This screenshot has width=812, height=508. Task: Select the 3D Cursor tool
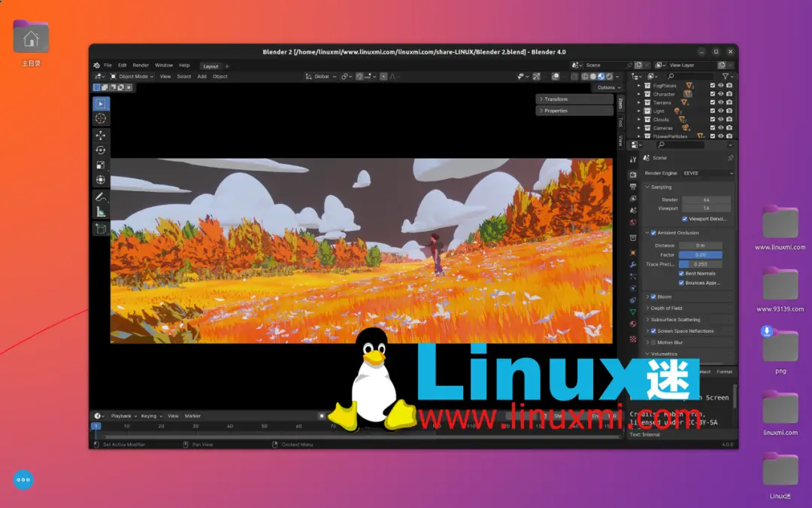pos(101,119)
